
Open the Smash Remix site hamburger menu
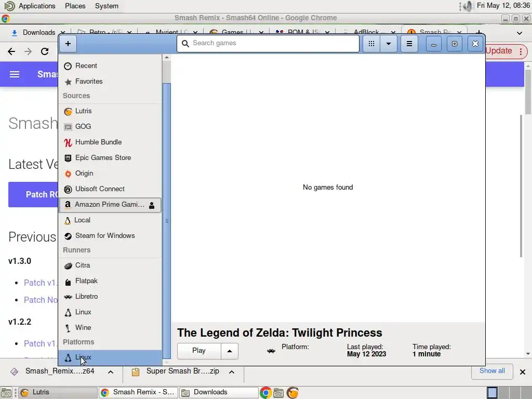(x=14, y=74)
